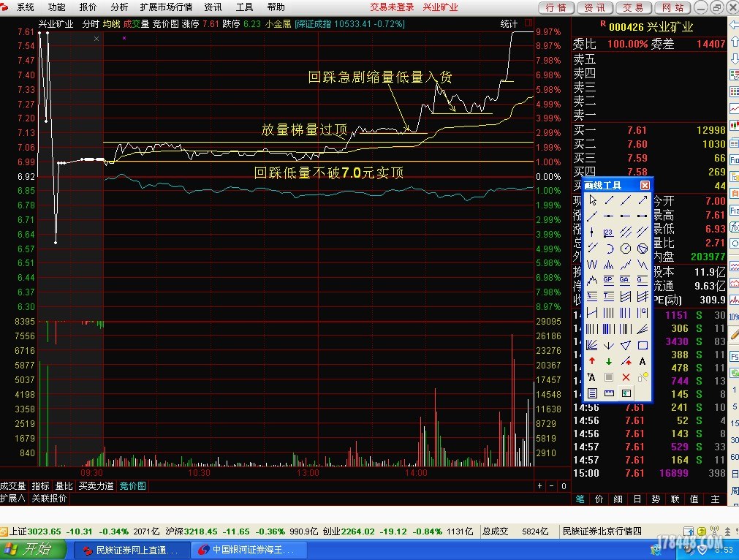Select the text annotation 'A' tool

[x=643, y=361]
